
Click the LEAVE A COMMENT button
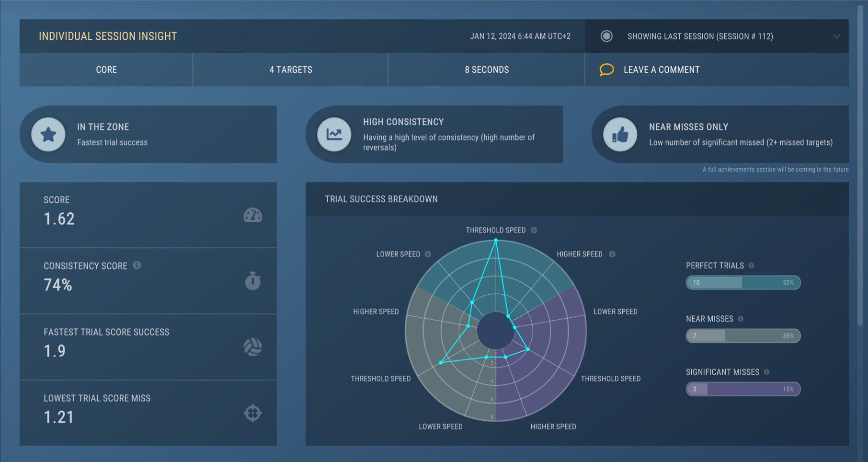tap(662, 69)
